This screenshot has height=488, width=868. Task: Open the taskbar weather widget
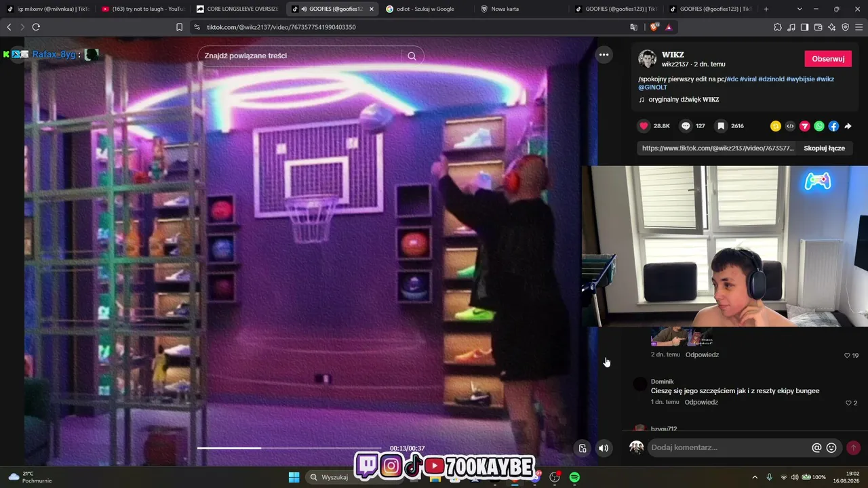[x=31, y=477]
